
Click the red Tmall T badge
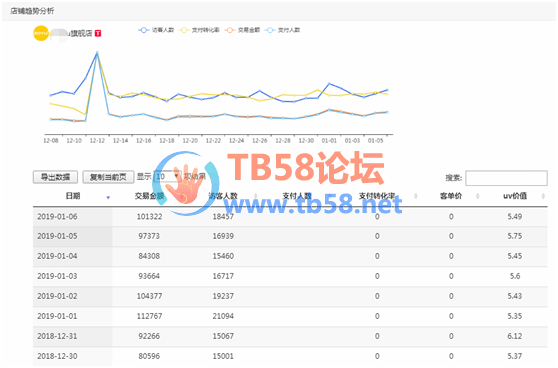pyautogui.click(x=98, y=33)
